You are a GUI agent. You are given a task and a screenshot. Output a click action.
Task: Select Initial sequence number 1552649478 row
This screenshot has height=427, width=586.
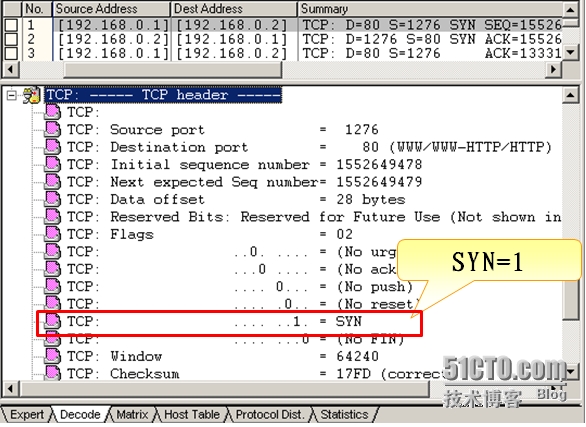click(244, 164)
